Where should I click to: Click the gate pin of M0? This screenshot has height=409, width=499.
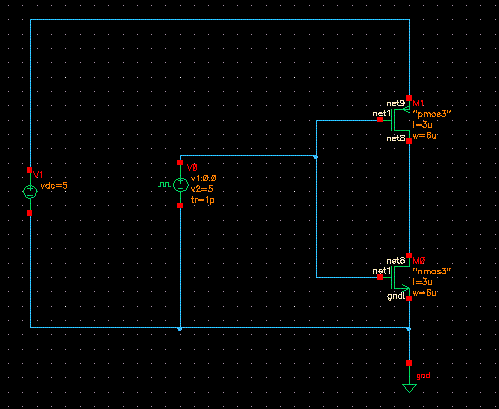point(380,277)
